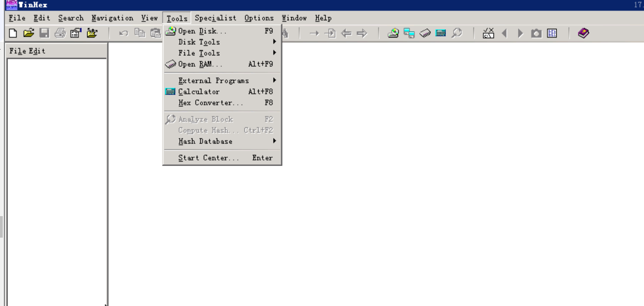Open file Properties toolbar icon
The height and width of the screenshot is (306, 644).
pyautogui.click(x=76, y=33)
